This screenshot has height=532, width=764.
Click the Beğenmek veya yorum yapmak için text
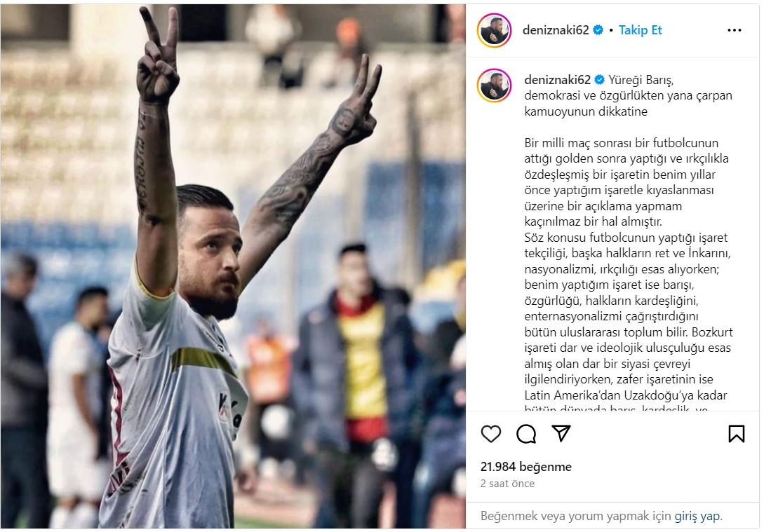pos(577,516)
